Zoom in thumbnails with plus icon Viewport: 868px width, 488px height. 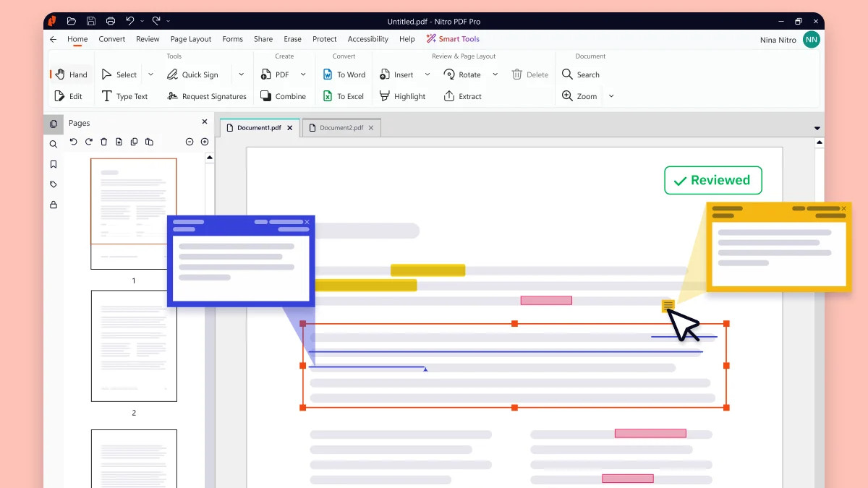point(205,142)
